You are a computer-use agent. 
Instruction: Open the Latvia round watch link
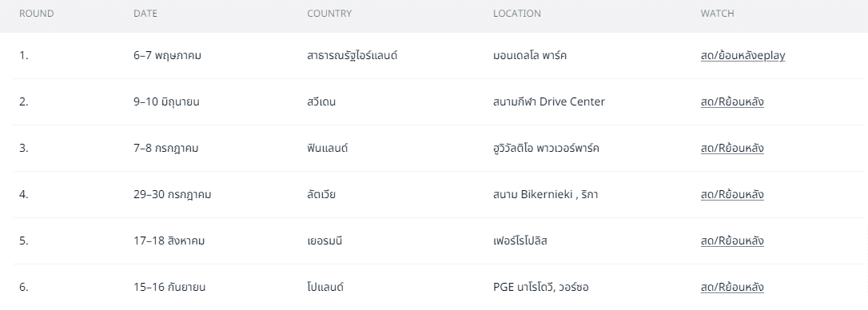coord(732,194)
